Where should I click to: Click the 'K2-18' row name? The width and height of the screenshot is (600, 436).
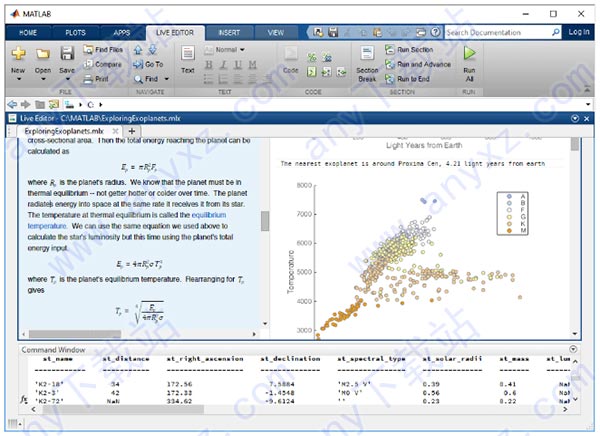pos(49,384)
